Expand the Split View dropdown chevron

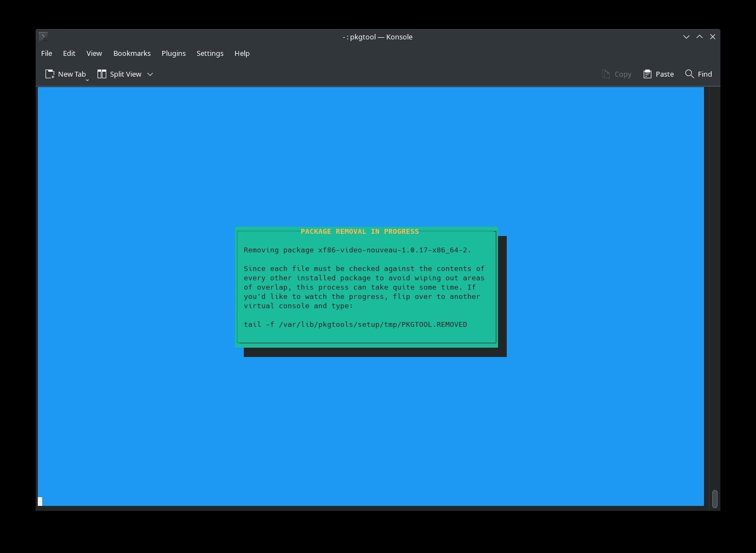(x=150, y=74)
